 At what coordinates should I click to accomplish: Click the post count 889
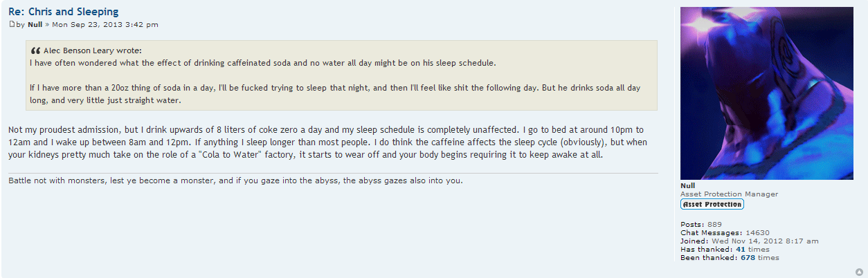714,224
